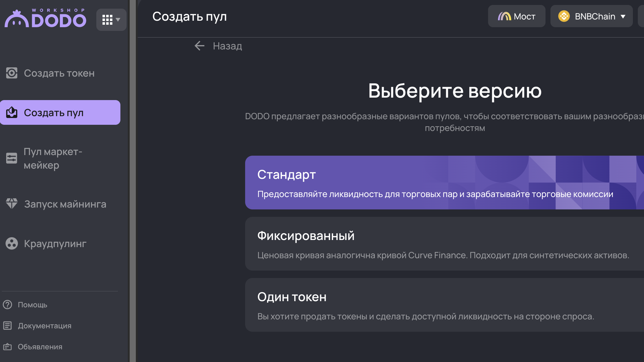Click the vertical sidebar scrollbar
Image resolution: width=644 pixels, height=362 pixels.
[132, 181]
